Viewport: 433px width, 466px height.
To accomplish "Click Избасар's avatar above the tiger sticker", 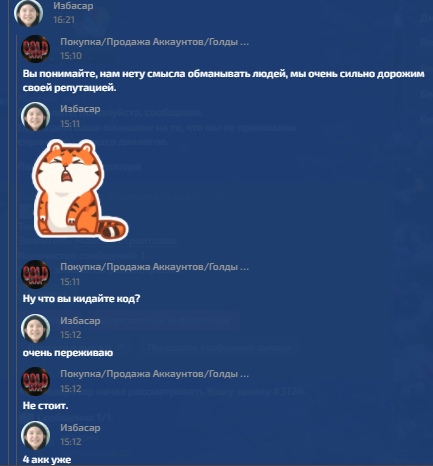I will (x=35, y=116).
